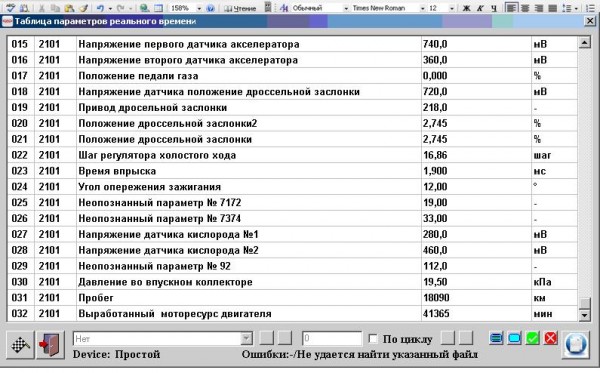The image size is (600, 373).
Task: Open the 'Обычный' style dropdown
Action: click(346, 8)
